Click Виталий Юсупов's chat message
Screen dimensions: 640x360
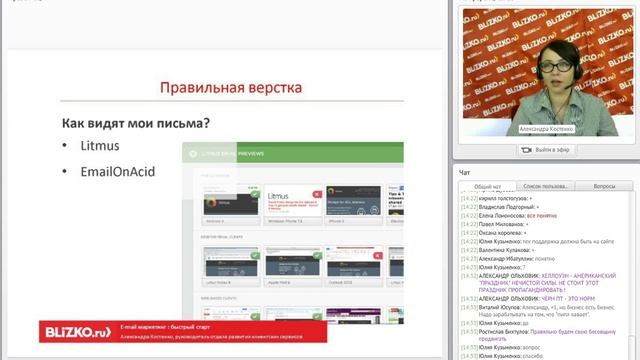(x=538, y=311)
